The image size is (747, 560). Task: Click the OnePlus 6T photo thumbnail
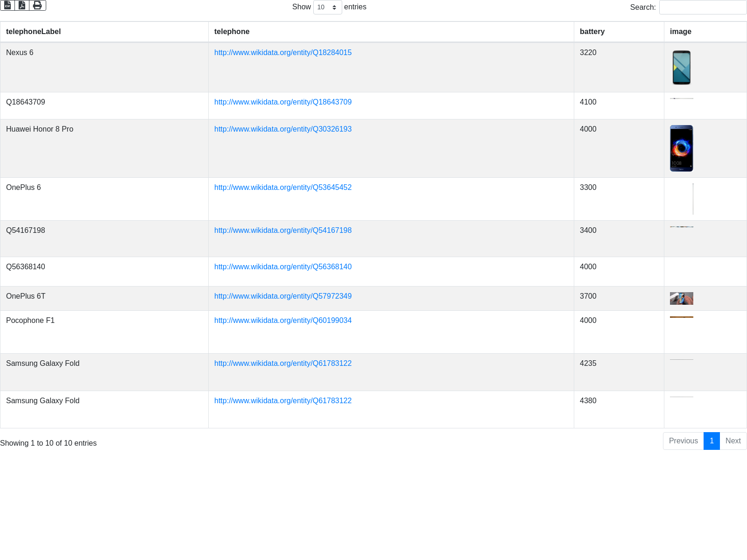click(681, 298)
